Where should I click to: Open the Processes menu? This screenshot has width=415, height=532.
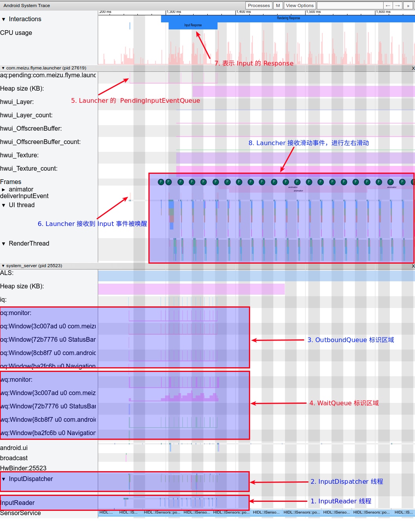click(x=259, y=5)
